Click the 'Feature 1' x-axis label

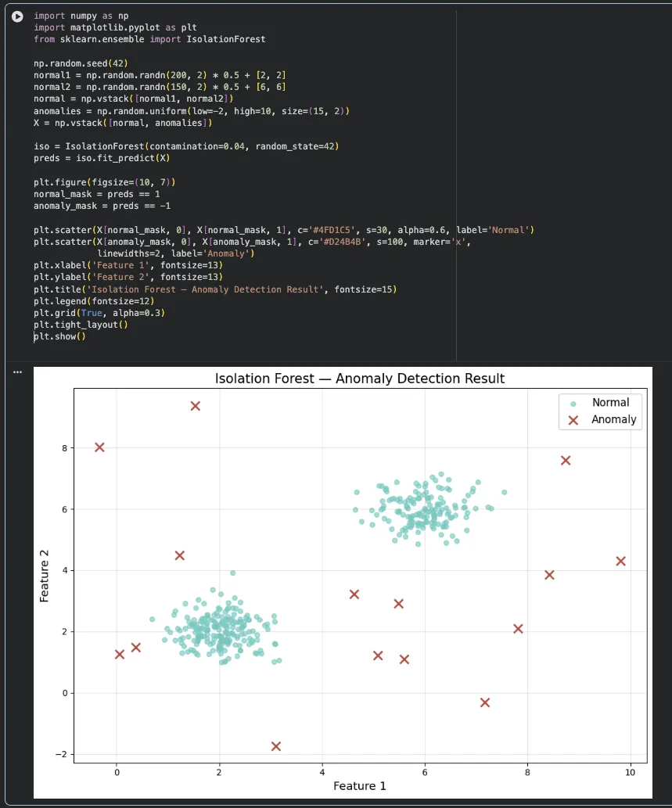[x=360, y=785]
